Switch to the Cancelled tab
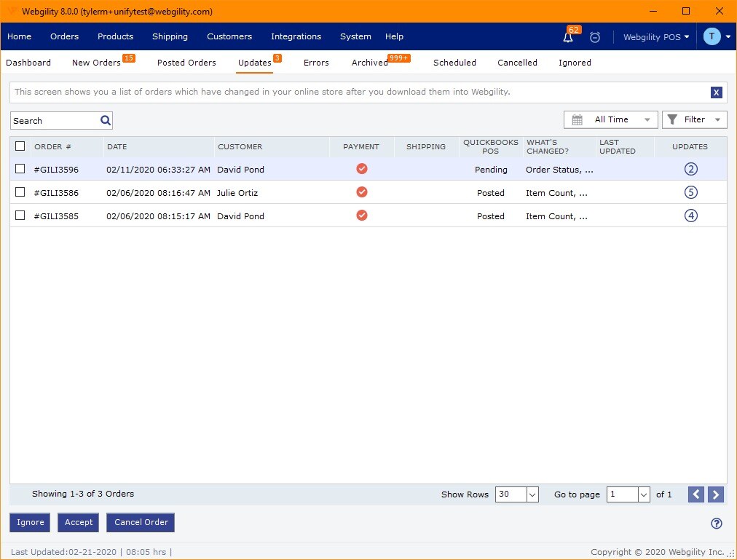Screen dimensions: 737x560 tap(517, 63)
